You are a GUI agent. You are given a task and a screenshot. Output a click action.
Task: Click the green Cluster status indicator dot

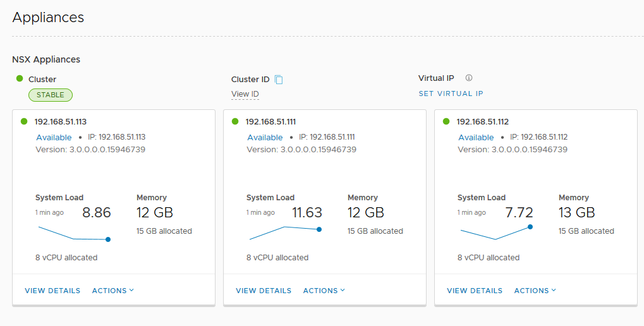[x=20, y=79]
